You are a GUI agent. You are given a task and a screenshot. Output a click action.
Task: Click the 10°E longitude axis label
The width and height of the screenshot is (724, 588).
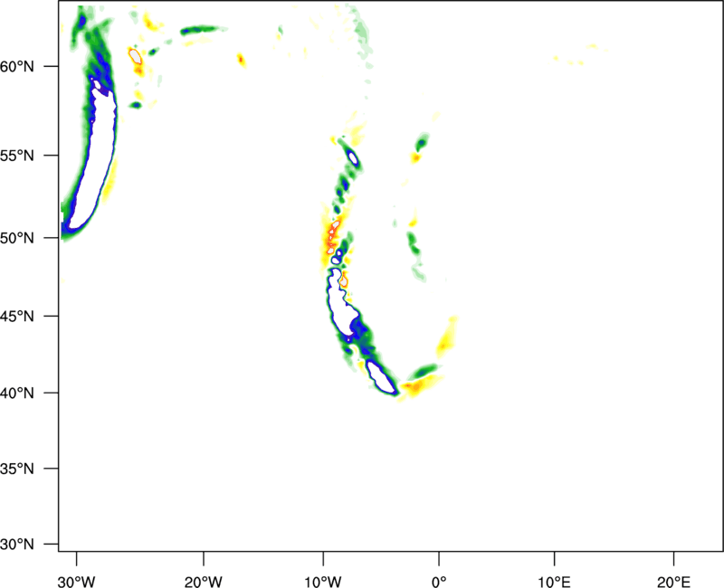[554, 582]
